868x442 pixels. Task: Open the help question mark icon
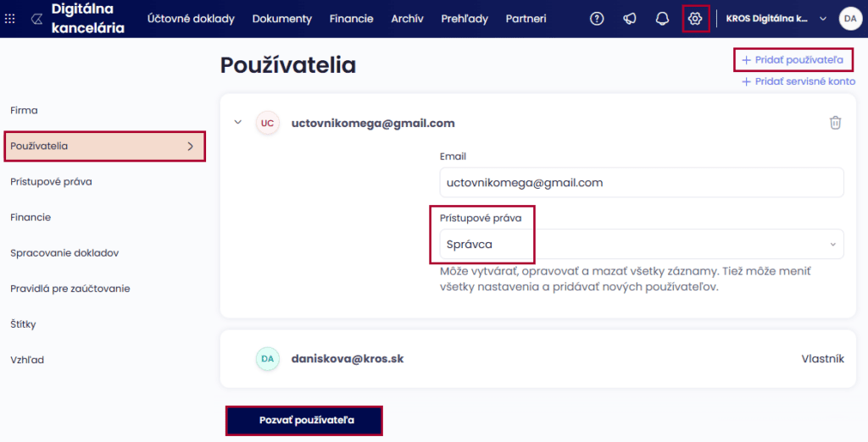tap(597, 19)
